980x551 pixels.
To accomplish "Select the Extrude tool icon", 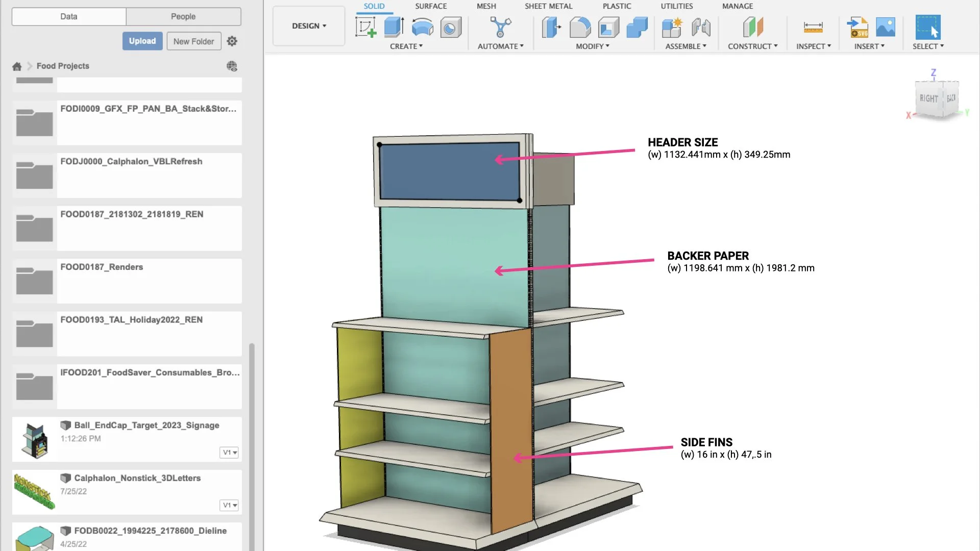I will [x=394, y=27].
